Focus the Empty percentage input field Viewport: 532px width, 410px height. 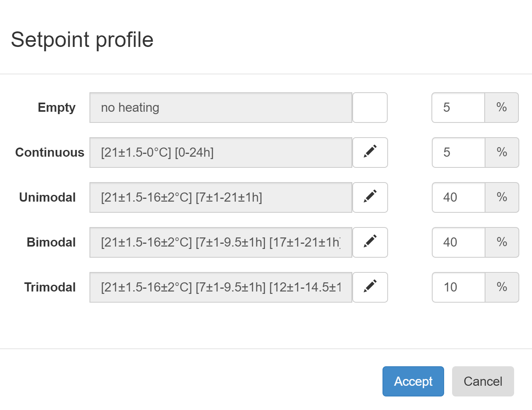[x=458, y=107]
